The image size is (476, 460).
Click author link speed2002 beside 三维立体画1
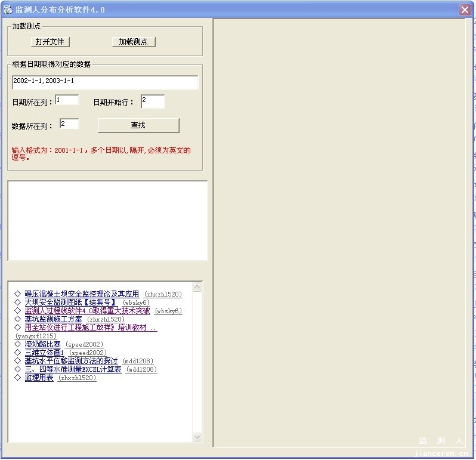88,353
